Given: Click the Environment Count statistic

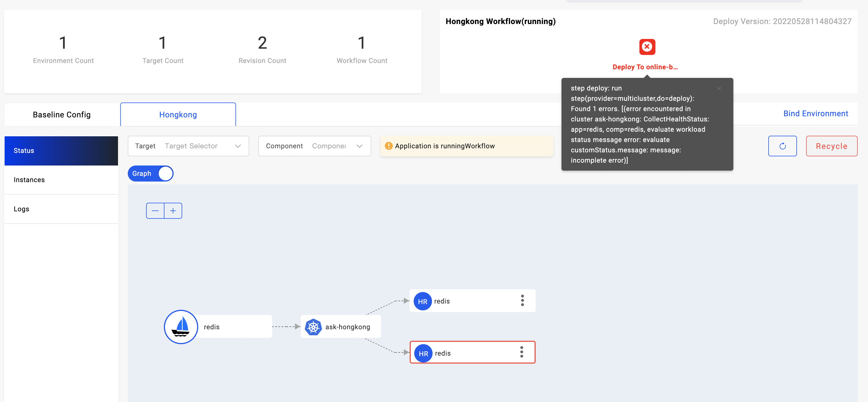Looking at the screenshot, I should 63,49.
